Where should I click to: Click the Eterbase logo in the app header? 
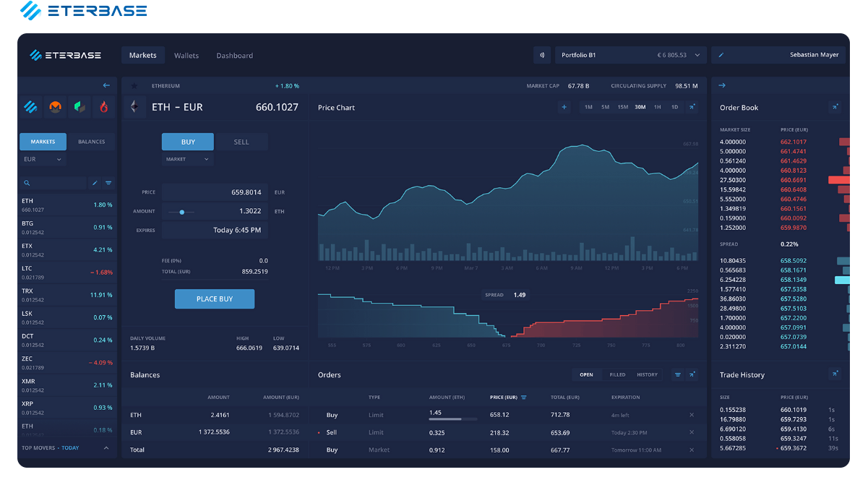[65, 55]
